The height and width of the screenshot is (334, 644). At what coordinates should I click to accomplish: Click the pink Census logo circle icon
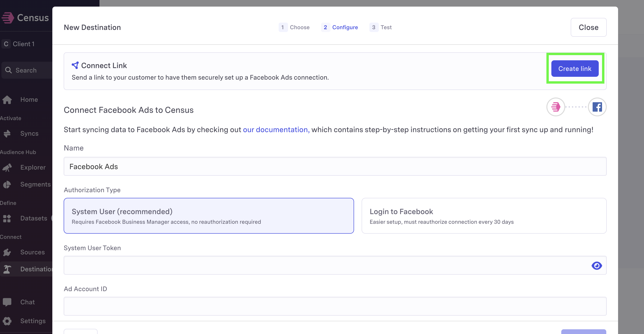pos(556,107)
